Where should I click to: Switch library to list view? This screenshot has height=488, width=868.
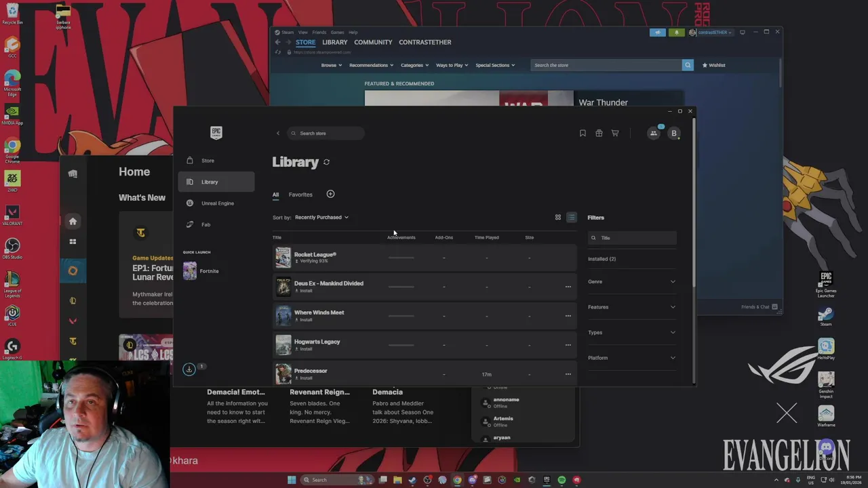pyautogui.click(x=572, y=218)
